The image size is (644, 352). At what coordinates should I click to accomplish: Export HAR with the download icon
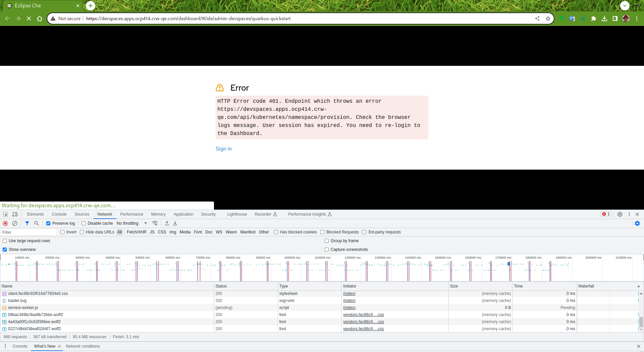[x=175, y=223]
